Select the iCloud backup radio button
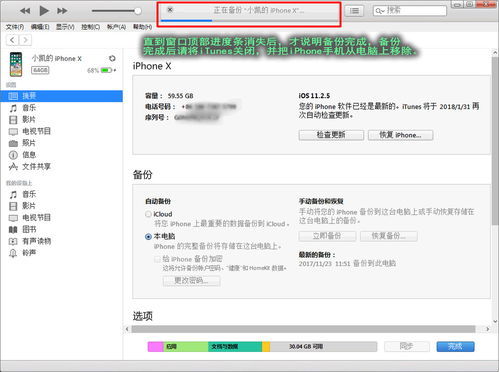The width and height of the screenshot is (499, 372). [148, 214]
